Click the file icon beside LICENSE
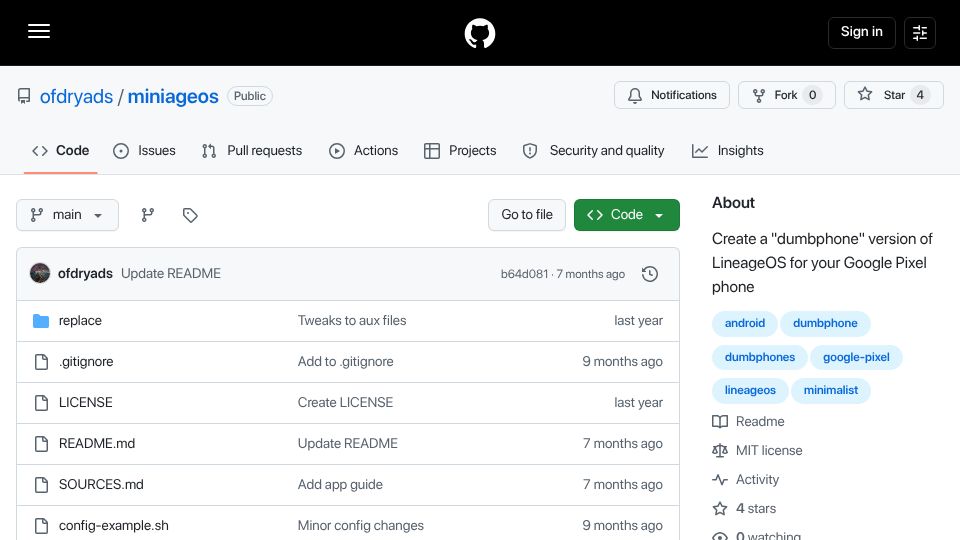The height and width of the screenshot is (540, 960). [41, 403]
